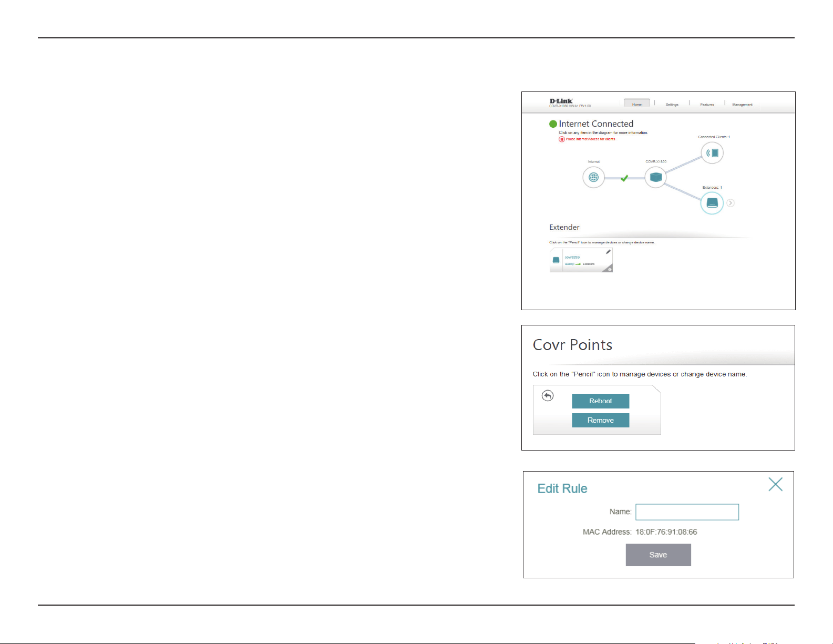Click the 'Extenders: 1' label
The width and height of the screenshot is (833, 644).
coord(712,187)
